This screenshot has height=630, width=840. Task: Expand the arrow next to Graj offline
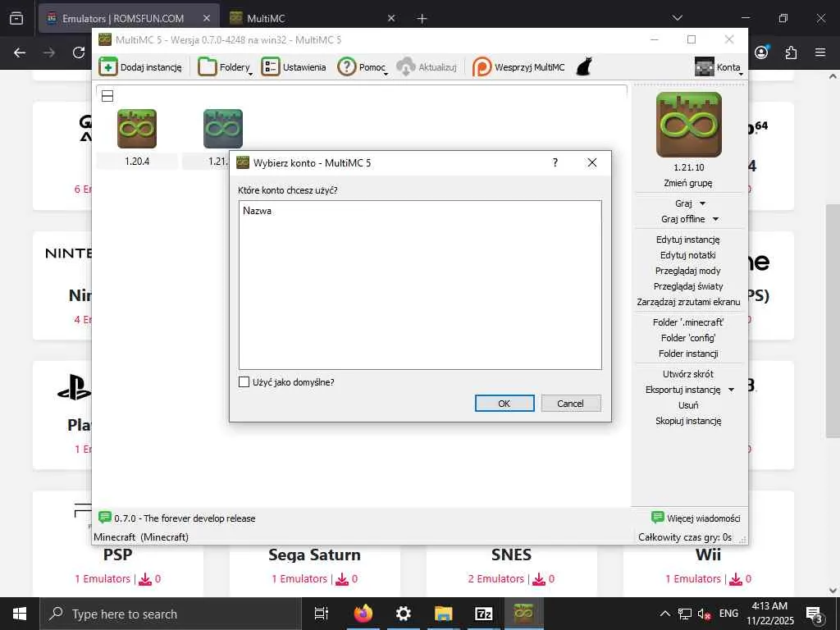tap(715, 219)
